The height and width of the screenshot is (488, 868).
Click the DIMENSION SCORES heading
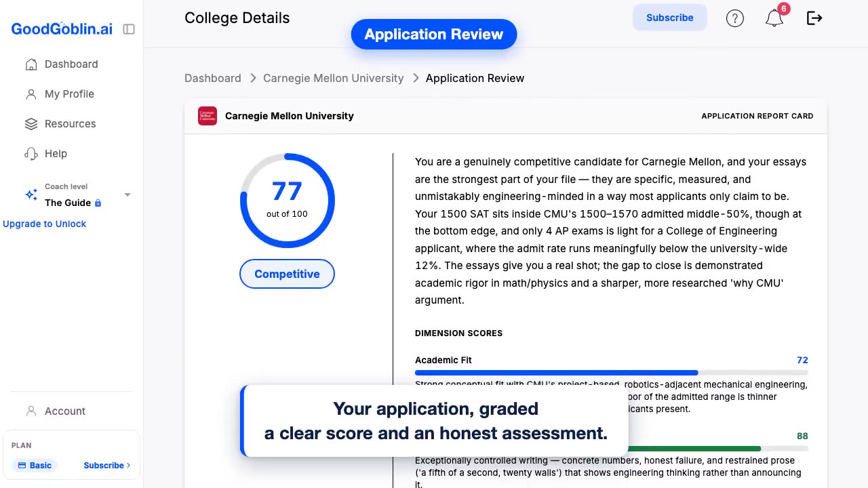tap(459, 333)
